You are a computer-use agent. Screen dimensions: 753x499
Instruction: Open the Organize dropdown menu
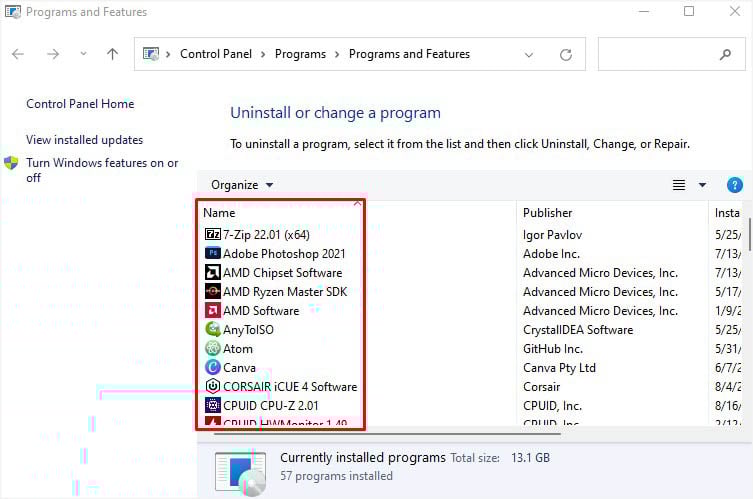pyautogui.click(x=242, y=185)
